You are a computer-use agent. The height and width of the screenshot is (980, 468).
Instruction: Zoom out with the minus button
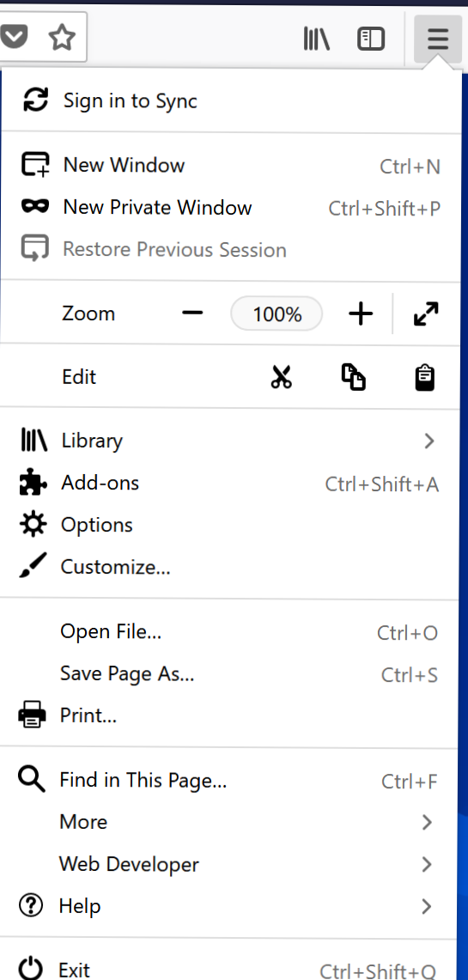coord(192,313)
